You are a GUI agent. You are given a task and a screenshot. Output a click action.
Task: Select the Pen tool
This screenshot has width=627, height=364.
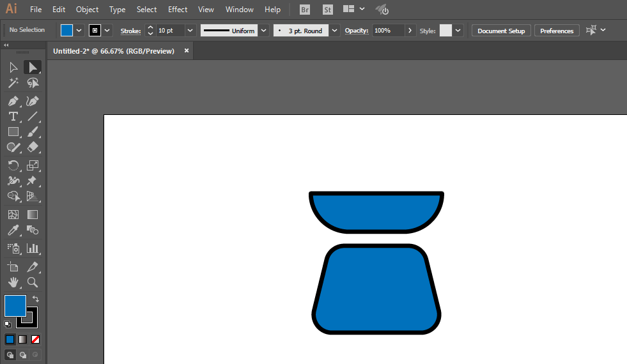13,101
